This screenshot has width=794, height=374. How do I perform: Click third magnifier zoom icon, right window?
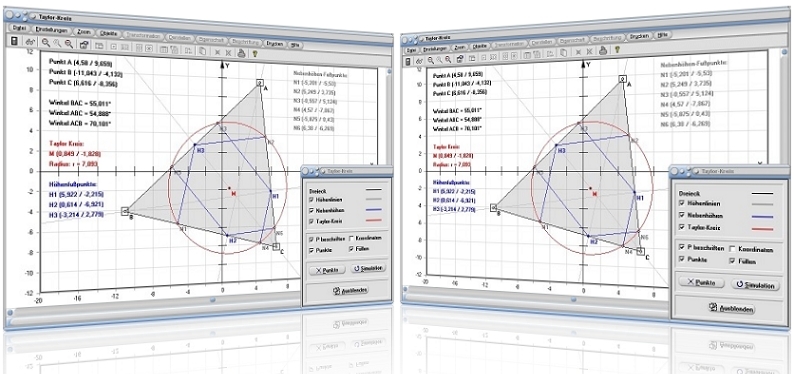pyautogui.click(x=449, y=58)
